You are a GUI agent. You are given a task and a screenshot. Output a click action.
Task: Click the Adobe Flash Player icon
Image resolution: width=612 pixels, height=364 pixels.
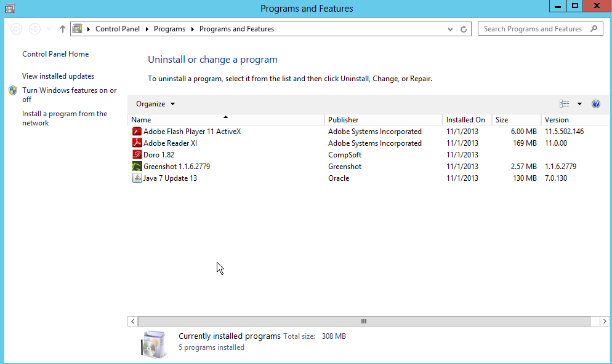tap(137, 132)
